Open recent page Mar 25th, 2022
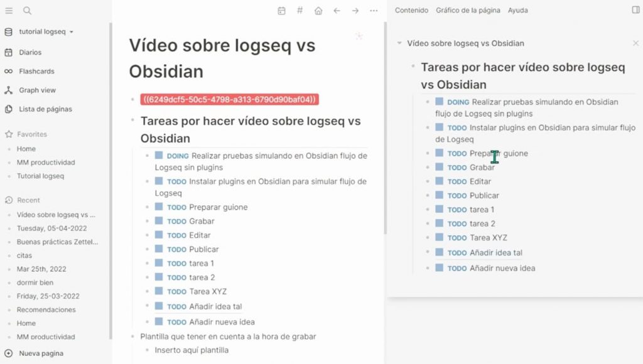The image size is (643, 364). pyautogui.click(x=41, y=269)
